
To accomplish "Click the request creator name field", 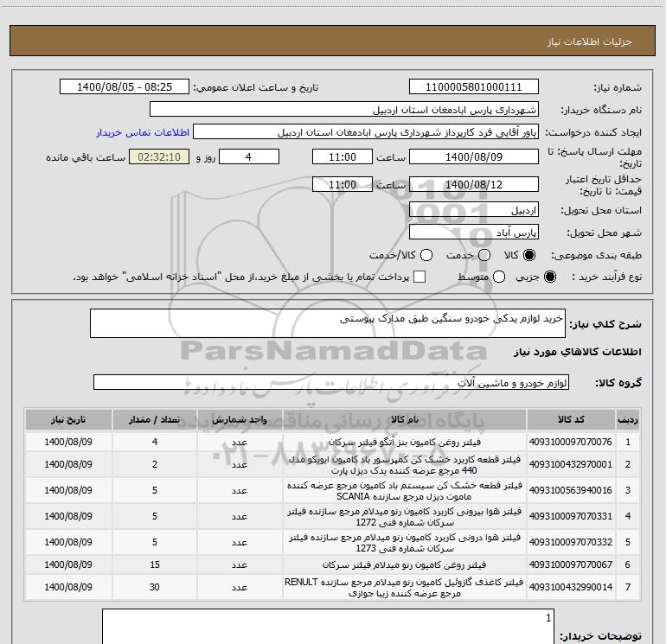I will (366, 132).
